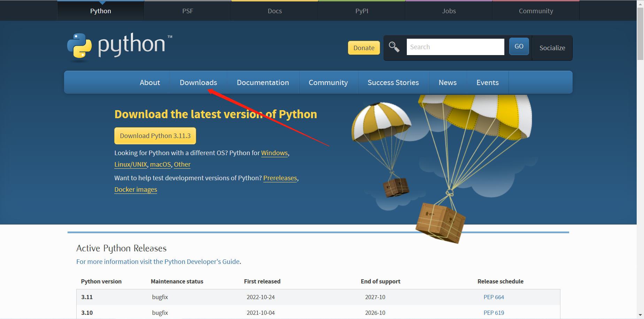The width and height of the screenshot is (644, 319).
Task: Open the macOS download link
Action: tap(161, 165)
